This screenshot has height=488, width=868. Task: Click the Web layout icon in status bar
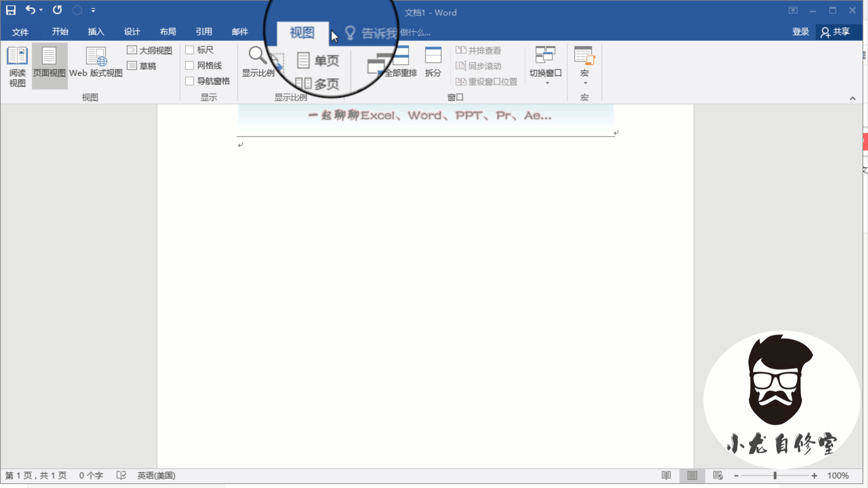[x=717, y=475]
